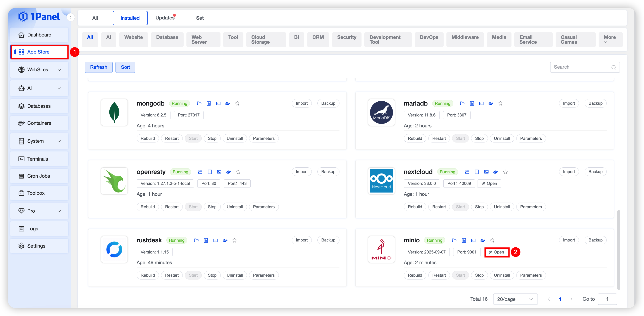Click the search magnifier icon
The height and width of the screenshot is (316, 644).
click(613, 67)
